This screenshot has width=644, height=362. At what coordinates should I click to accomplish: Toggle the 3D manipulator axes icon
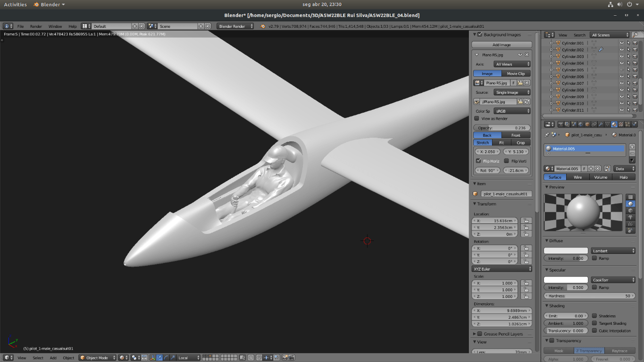point(152,358)
